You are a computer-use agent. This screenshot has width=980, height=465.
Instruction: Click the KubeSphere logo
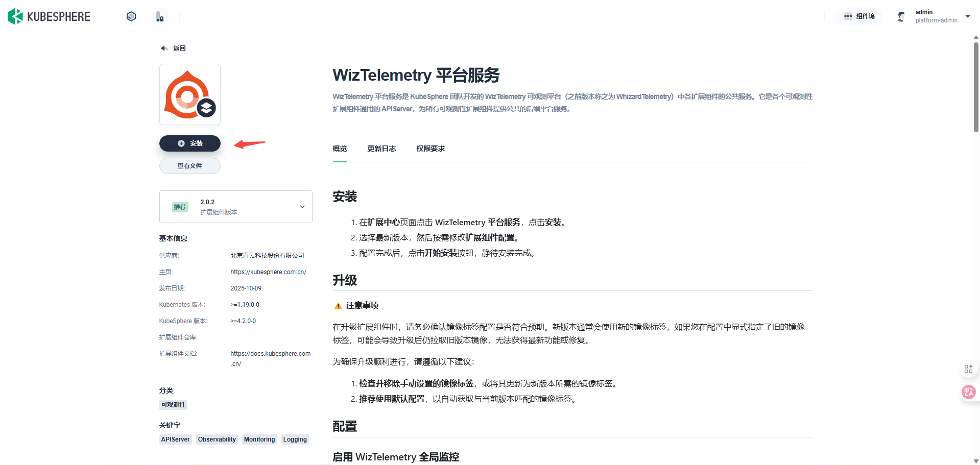click(x=49, y=16)
